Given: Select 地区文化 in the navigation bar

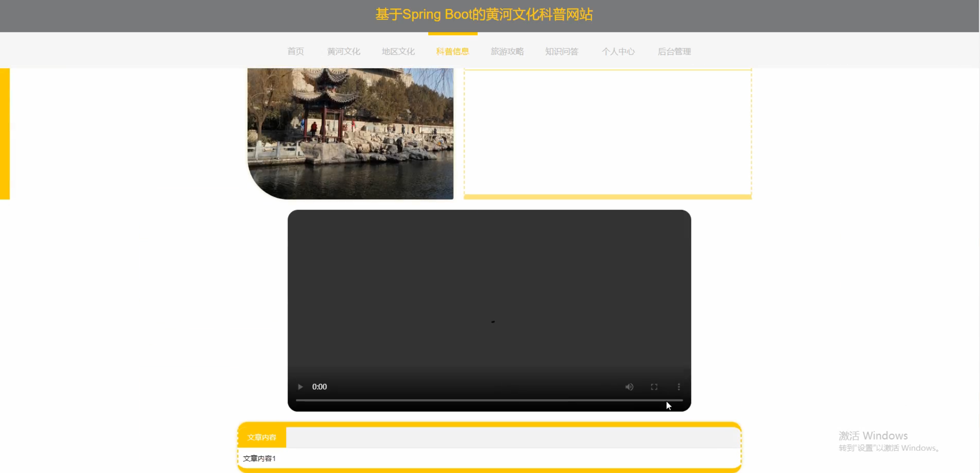Looking at the screenshot, I should pos(398,51).
